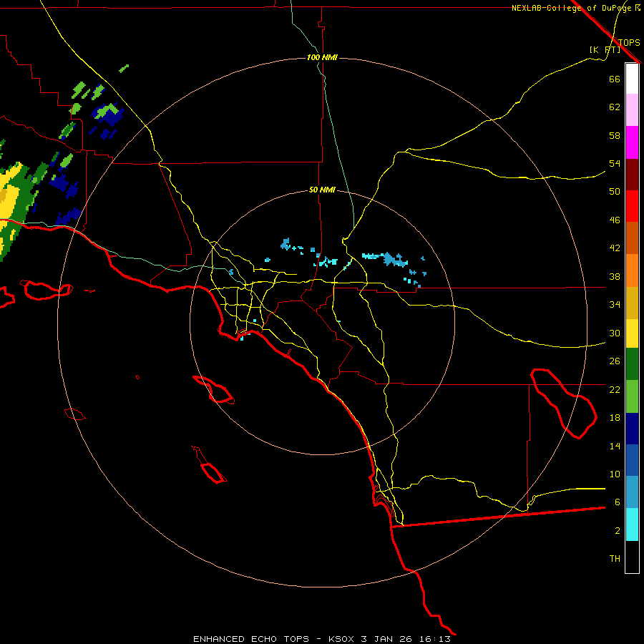The image size is (644, 644).
Task: Click the legend value "62"
Action: (615, 107)
